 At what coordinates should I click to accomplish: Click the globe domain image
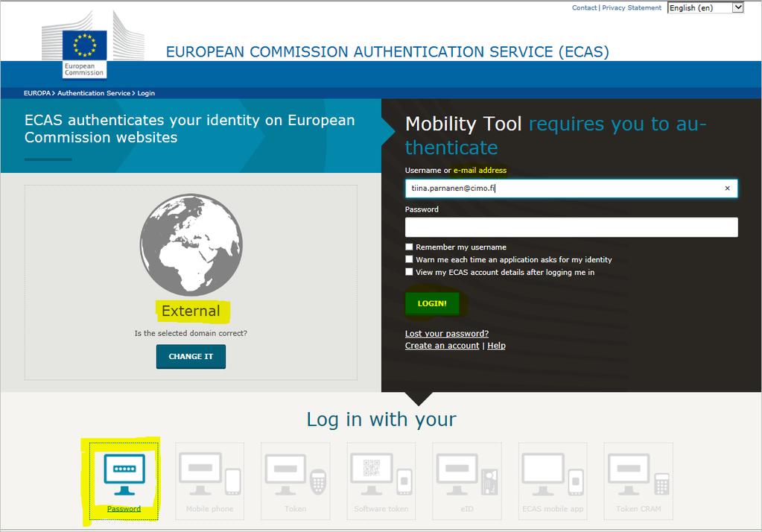tap(191, 244)
